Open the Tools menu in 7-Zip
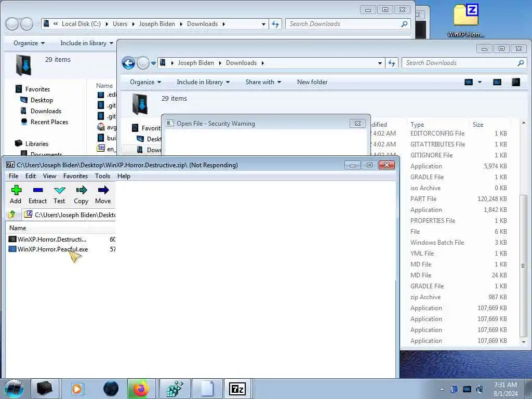The height and width of the screenshot is (399, 532). pyautogui.click(x=102, y=176)
